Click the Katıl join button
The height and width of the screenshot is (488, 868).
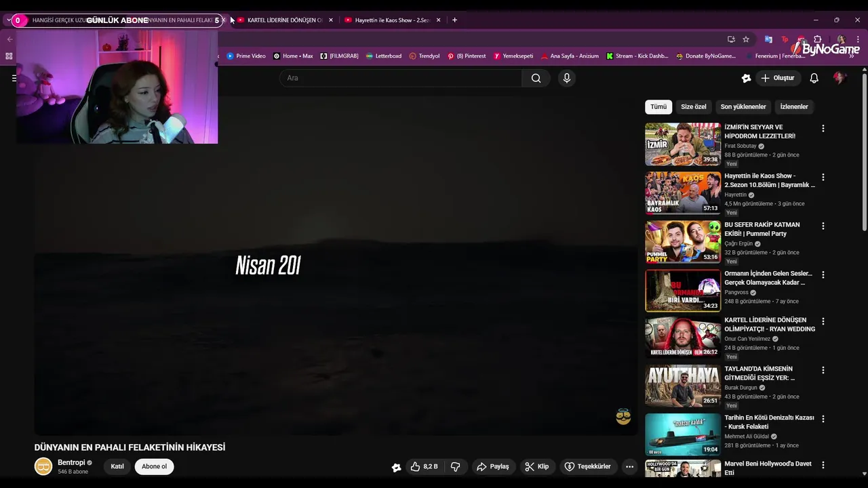coord(117,466)
